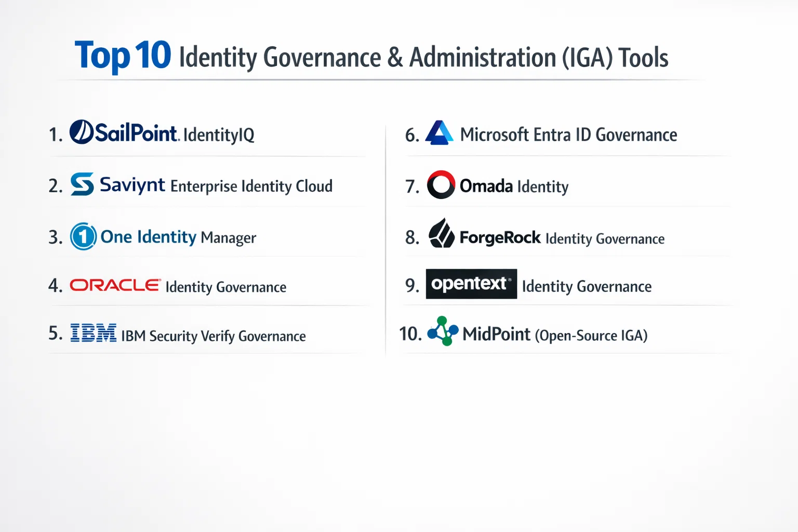Click the (Open-Source IGA) label
This screenshot has width=798, height=532.
point(591,336)
